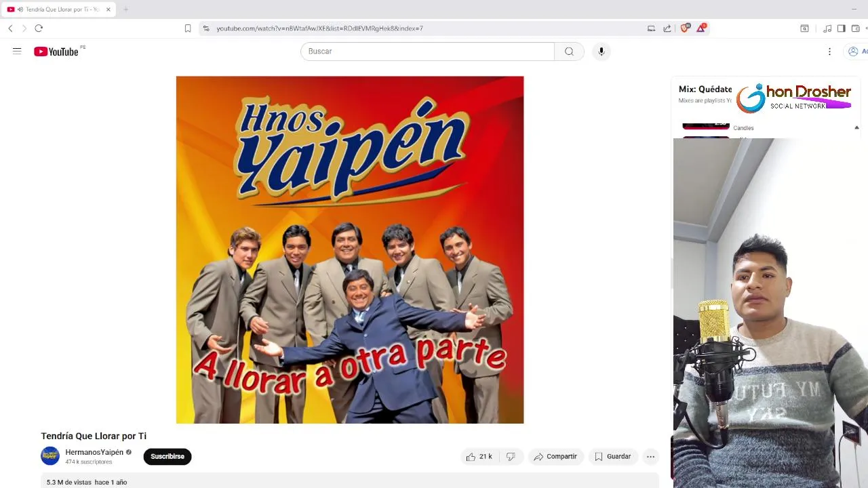Mute tab via the speaker icon on tab
This screenshot has height=488, width=868.
[x=20, y=9]
